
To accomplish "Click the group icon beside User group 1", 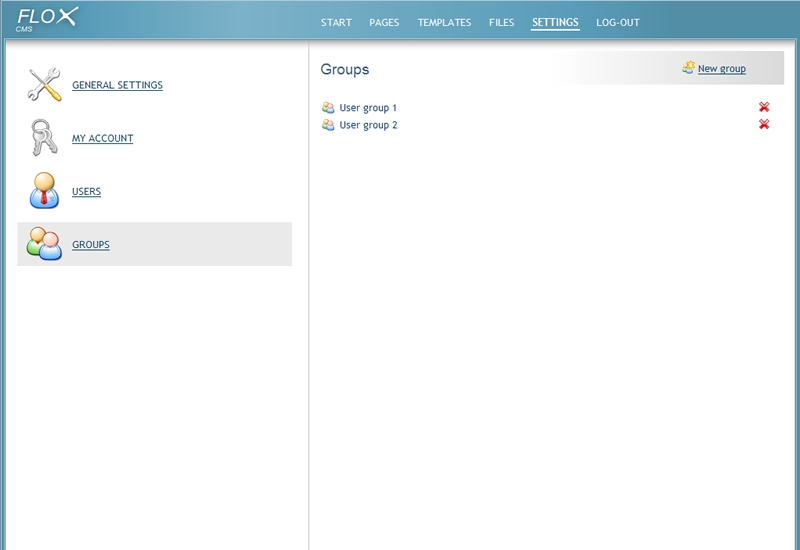I will (x=328, y=108).
